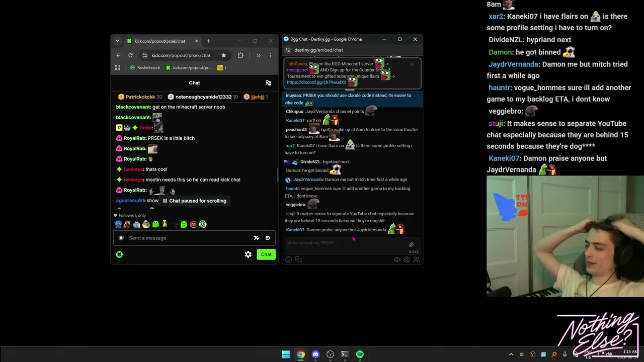The width and height of the screenshot is (644, 362).
Task: Click the microphone tray icon
Action: 565,354
